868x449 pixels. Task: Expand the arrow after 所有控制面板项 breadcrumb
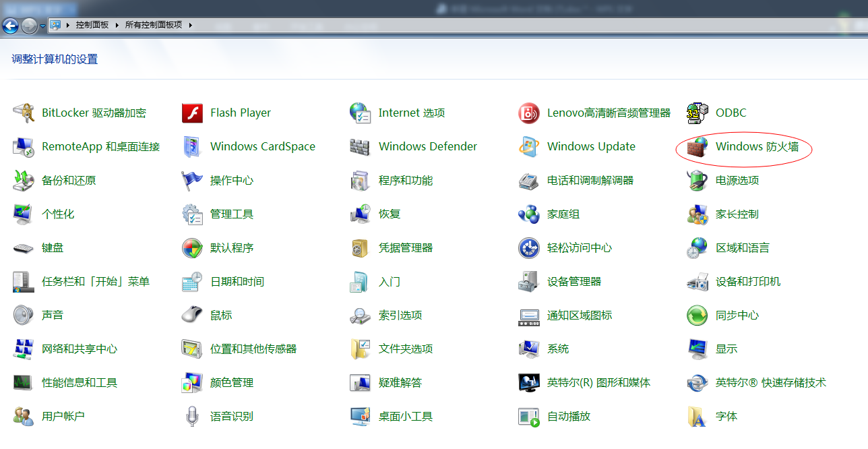point(190,25)
